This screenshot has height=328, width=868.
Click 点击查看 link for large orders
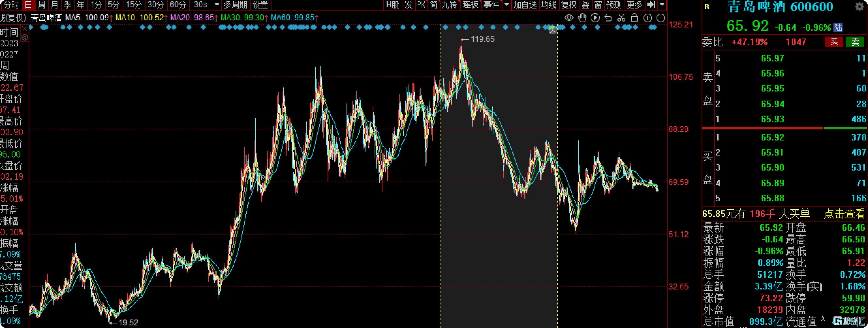844,214
